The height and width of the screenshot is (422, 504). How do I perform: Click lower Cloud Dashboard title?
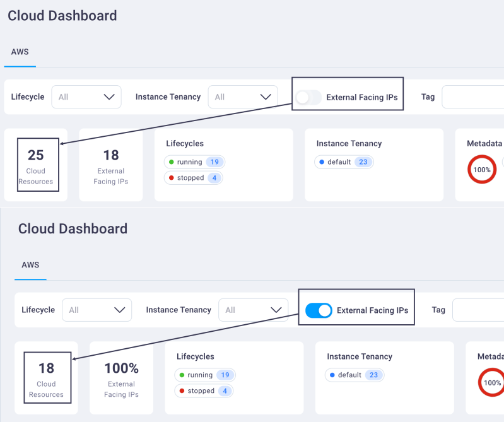pos(73,229)
